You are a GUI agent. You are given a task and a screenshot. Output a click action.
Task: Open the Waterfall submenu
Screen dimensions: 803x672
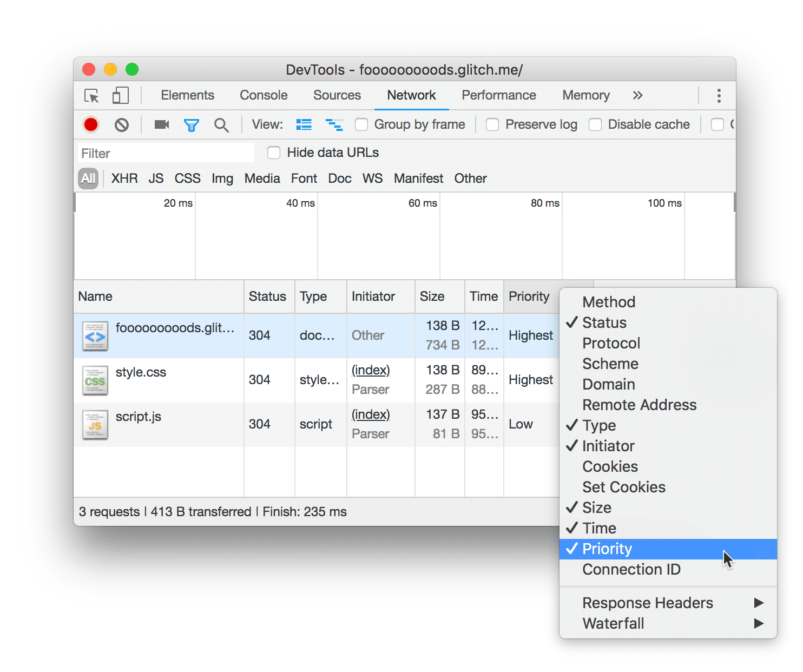[613, 623]
